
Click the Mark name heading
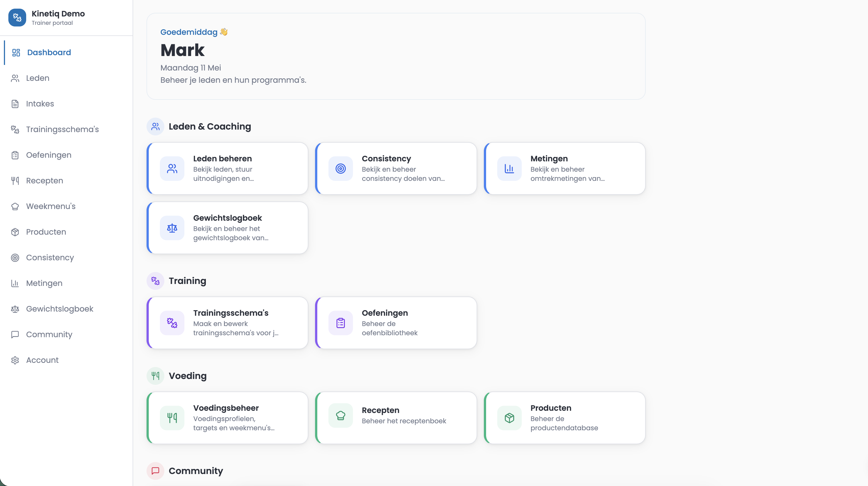(182, 50)
